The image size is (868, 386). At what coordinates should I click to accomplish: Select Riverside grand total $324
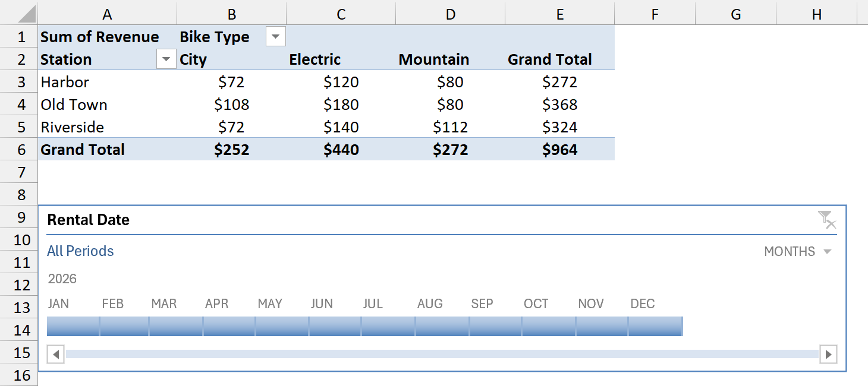pos(560,127)
